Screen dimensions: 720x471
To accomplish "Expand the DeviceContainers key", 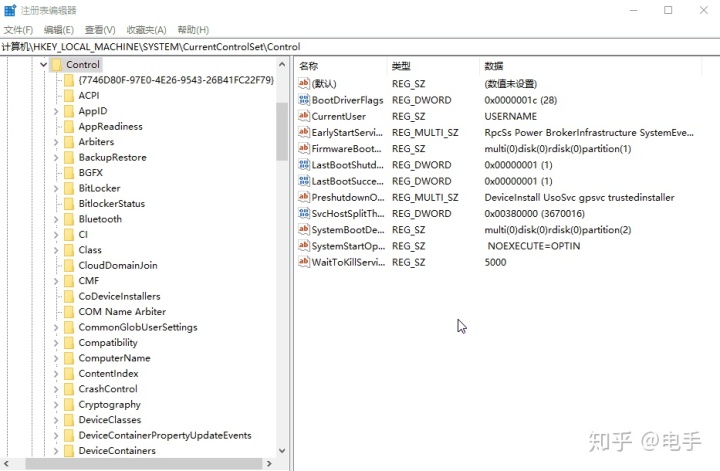I will 56,451.
